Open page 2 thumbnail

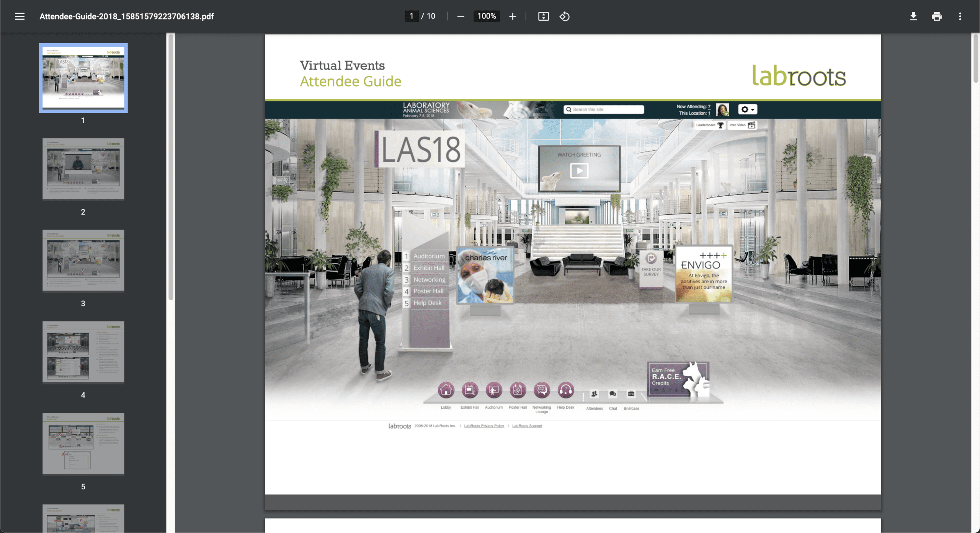coord(83,169)
